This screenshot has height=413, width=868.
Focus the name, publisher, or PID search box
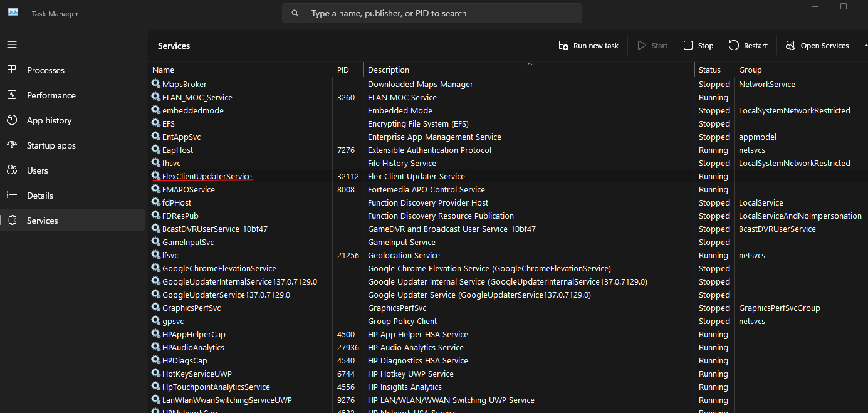pos(432,13)
